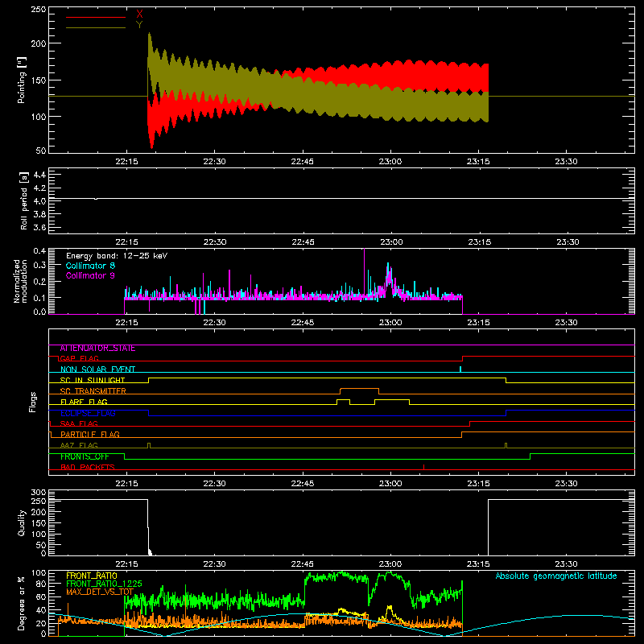This screenshot has height=644, width=644.
Task: Click the 250 tick on the Pointing axis
Action: point(39,9)
